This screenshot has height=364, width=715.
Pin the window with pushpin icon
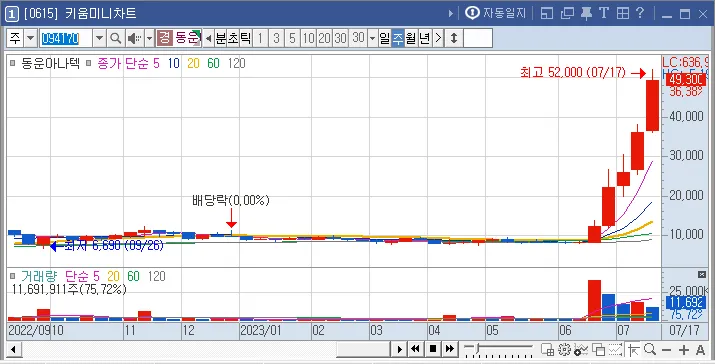(x=586, y=13)
